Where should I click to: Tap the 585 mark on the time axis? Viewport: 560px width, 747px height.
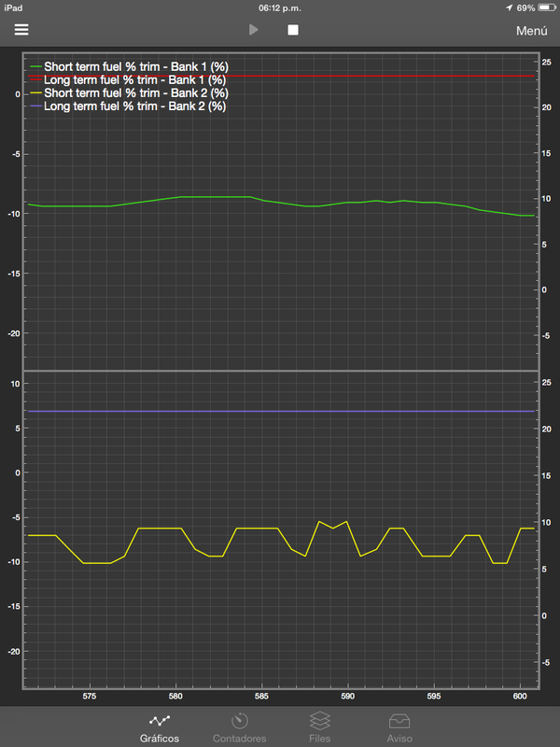tap(262, 697)
